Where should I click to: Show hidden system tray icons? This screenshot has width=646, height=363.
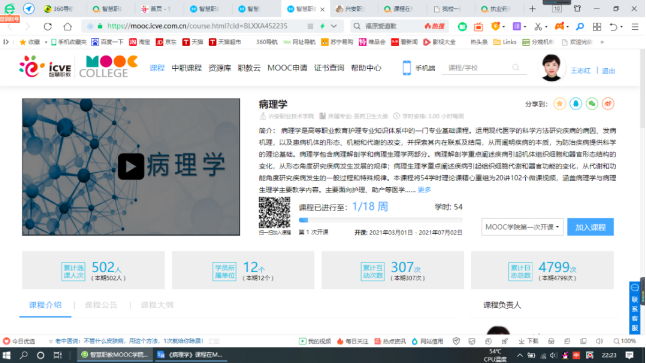520,355
